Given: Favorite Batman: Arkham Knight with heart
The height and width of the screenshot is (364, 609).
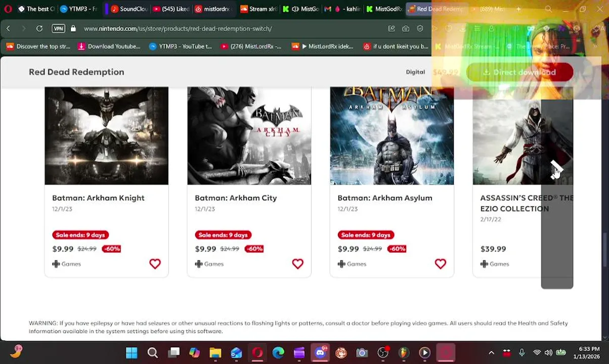Looking at the screenshot, I should [x=155, y=264].
